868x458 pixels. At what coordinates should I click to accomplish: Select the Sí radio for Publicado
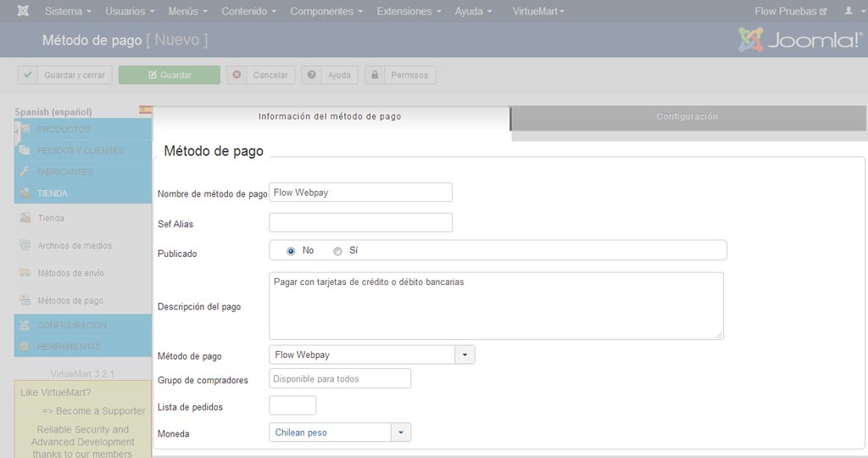(337, 251)
